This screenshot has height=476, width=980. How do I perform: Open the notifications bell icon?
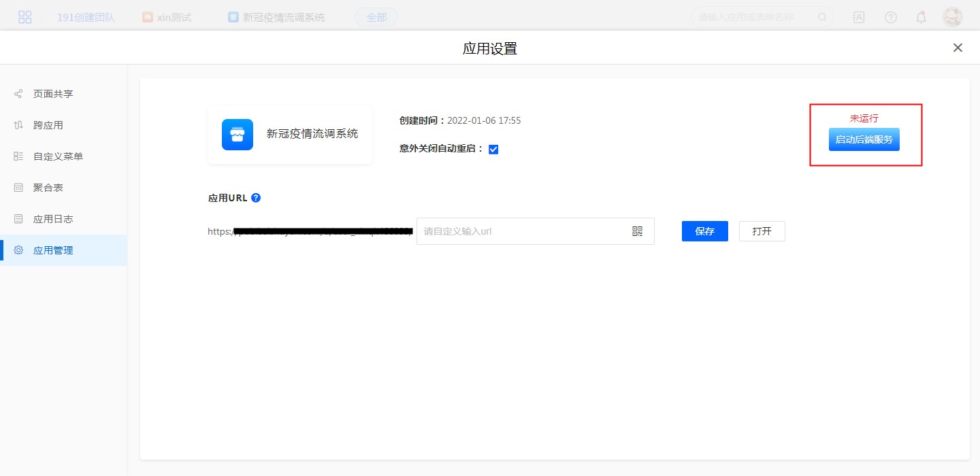coord(921,17)
